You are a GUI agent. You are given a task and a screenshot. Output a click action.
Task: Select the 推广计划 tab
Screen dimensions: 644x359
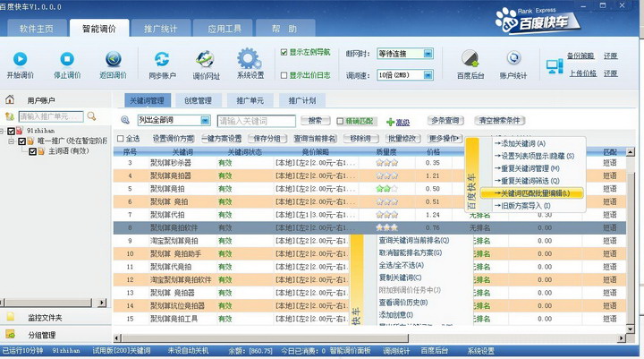click(x=302, y=100)
